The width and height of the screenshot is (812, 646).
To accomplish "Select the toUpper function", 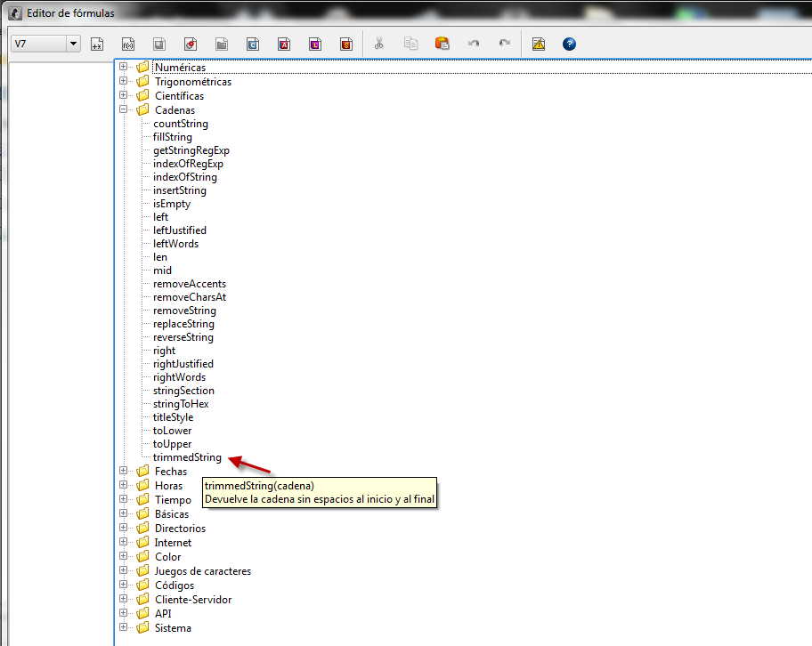I will [x=172, y=444].
